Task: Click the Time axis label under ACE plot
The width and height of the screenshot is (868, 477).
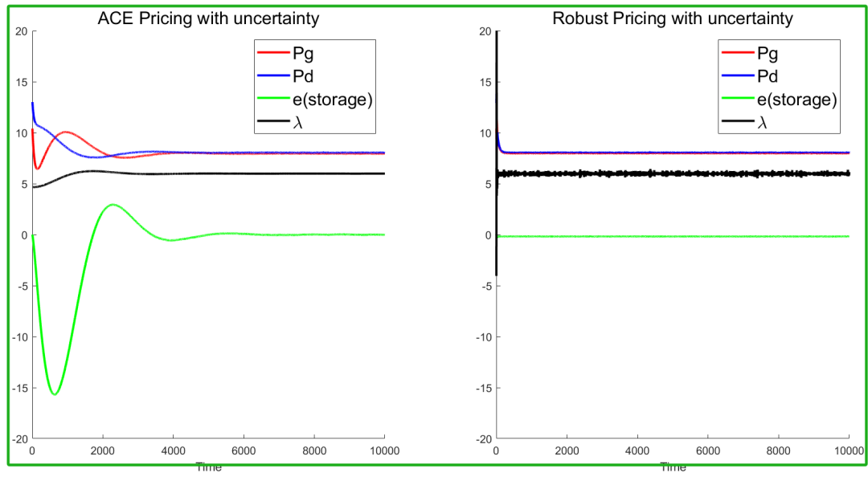Action: pos(209,467)
